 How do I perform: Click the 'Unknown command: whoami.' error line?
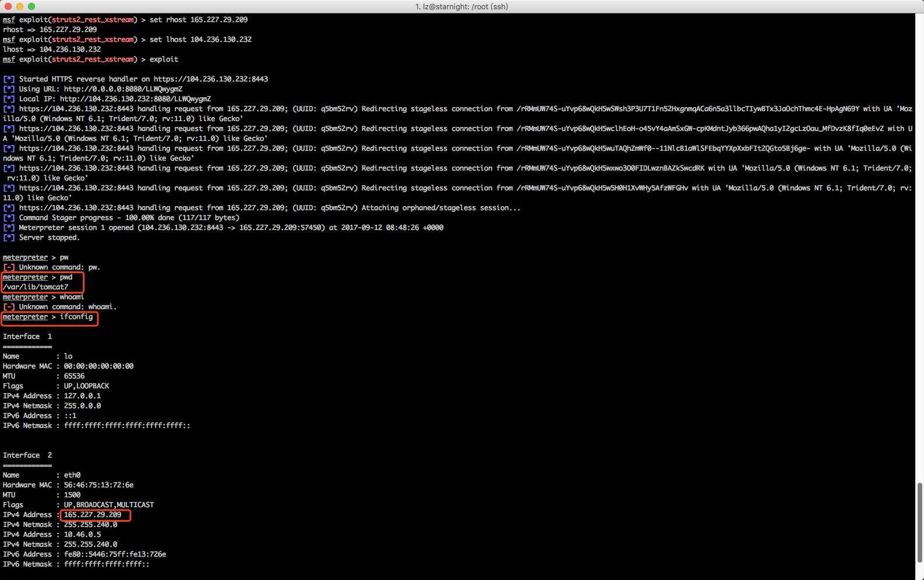tap(60, 307)
